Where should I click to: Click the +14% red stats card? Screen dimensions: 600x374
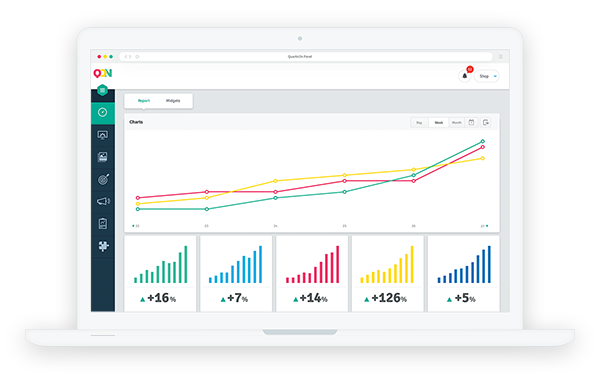(312, 274)
